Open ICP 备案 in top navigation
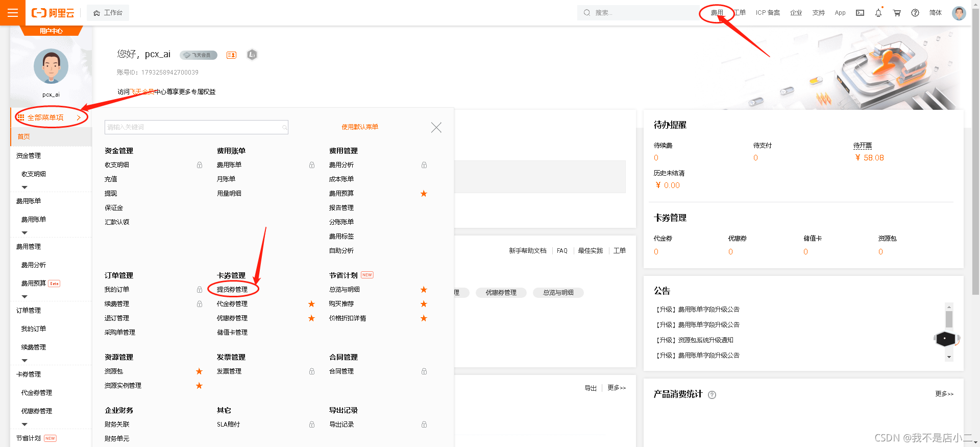Viewport: 980px width, 447px height. (768, 13)
